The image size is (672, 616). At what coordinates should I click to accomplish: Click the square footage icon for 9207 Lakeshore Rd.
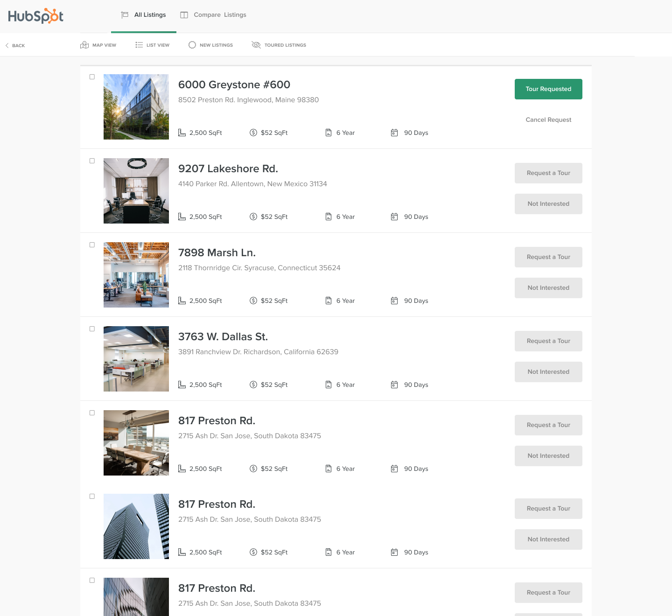182,217
